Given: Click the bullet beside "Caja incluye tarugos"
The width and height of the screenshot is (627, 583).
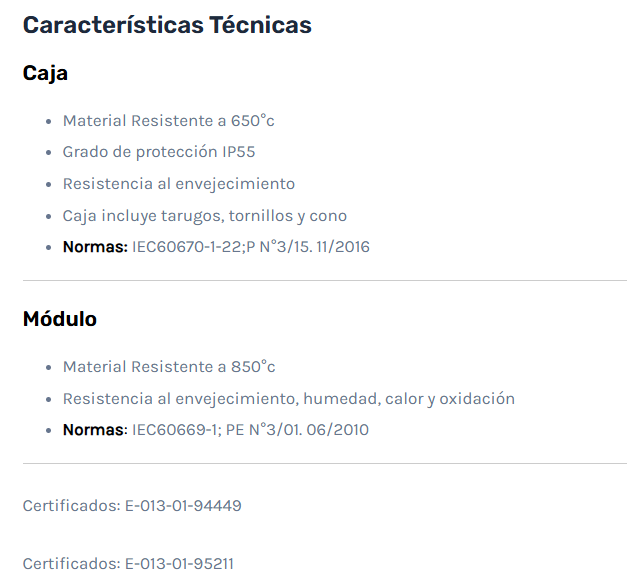Looking at the screenshot, I should (x=49, y=216).
